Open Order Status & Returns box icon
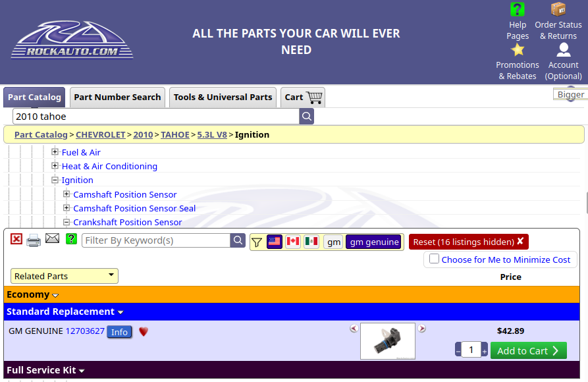Image resolution: width=588 pixels, height=382 pixels. pos(558,9)
